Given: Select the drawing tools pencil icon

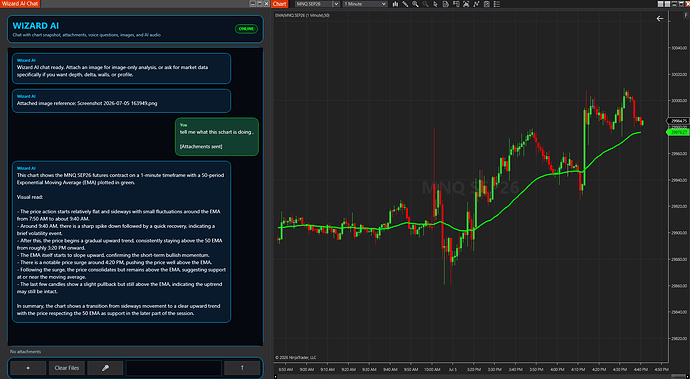Looking at the screenshot, I should coord(405,4).
